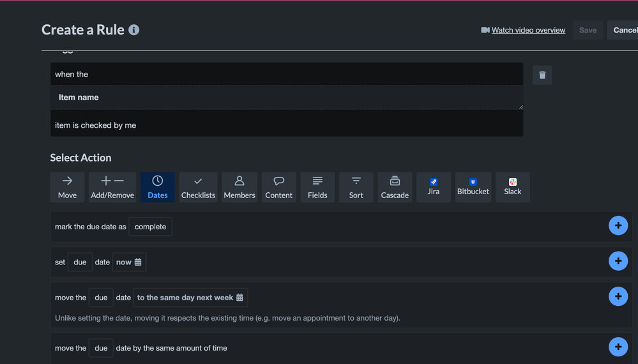Click the Item name text field
Viewport: 638px width, 364px height.
287,98
